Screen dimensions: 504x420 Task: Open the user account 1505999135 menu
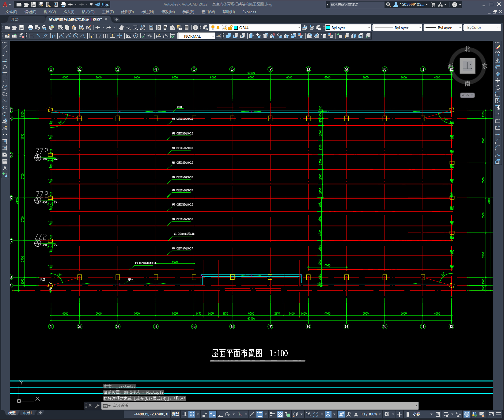[x=411, y=5]
